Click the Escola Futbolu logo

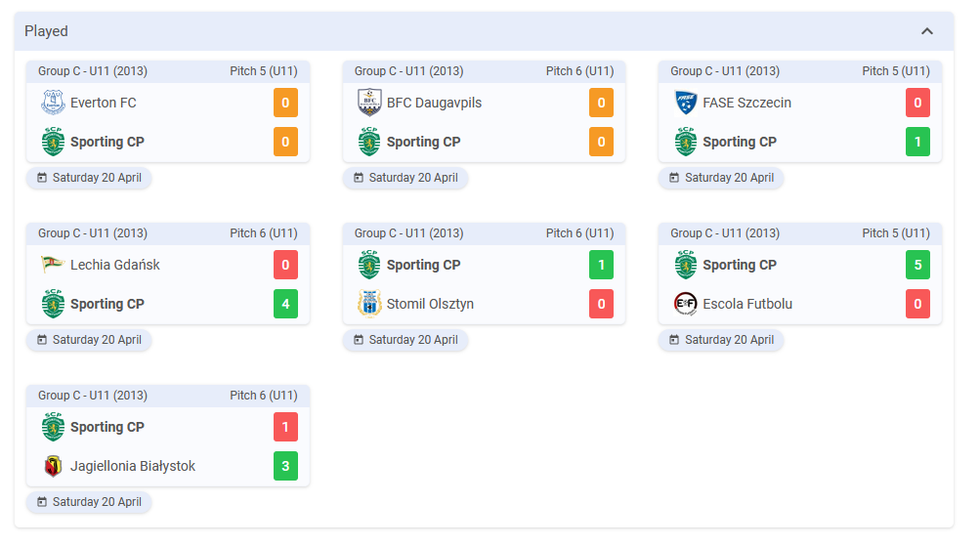pos(686,304)
